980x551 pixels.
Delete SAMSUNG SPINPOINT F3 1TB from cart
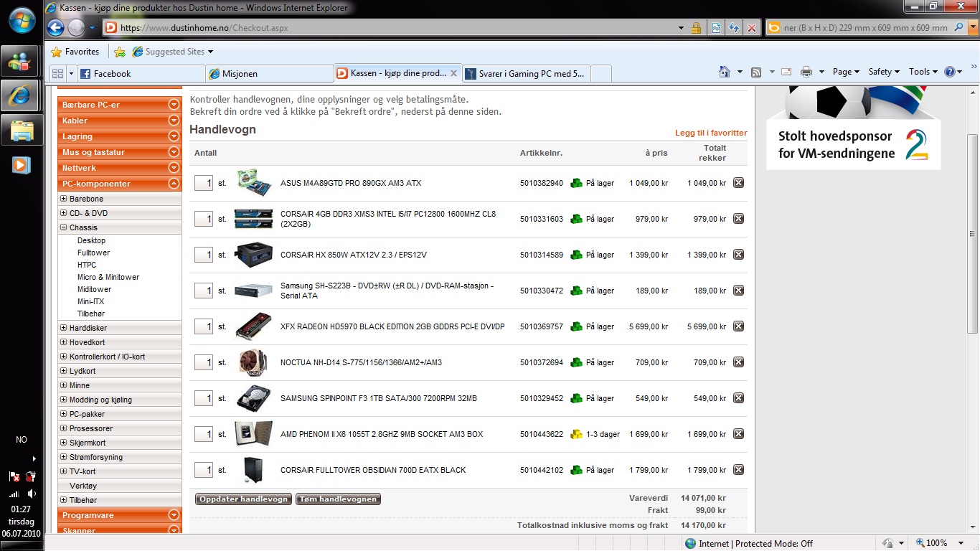pos(738,398)
